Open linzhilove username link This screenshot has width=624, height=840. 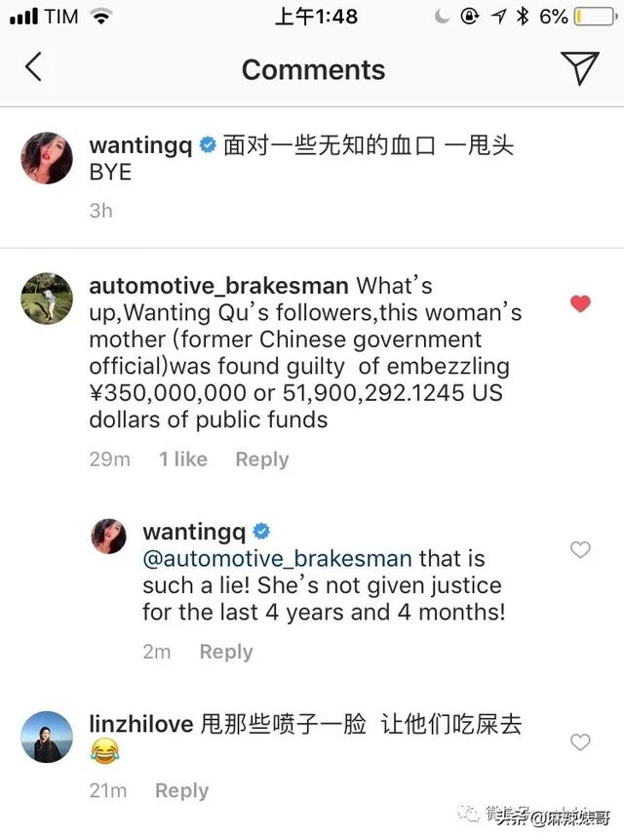click(x=141, y=724)
